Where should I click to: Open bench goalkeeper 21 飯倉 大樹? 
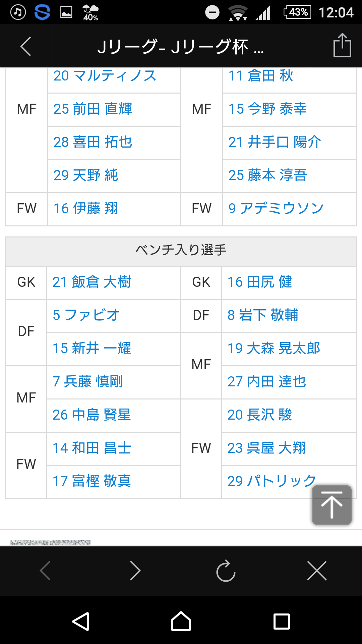[x=92, y=282]
